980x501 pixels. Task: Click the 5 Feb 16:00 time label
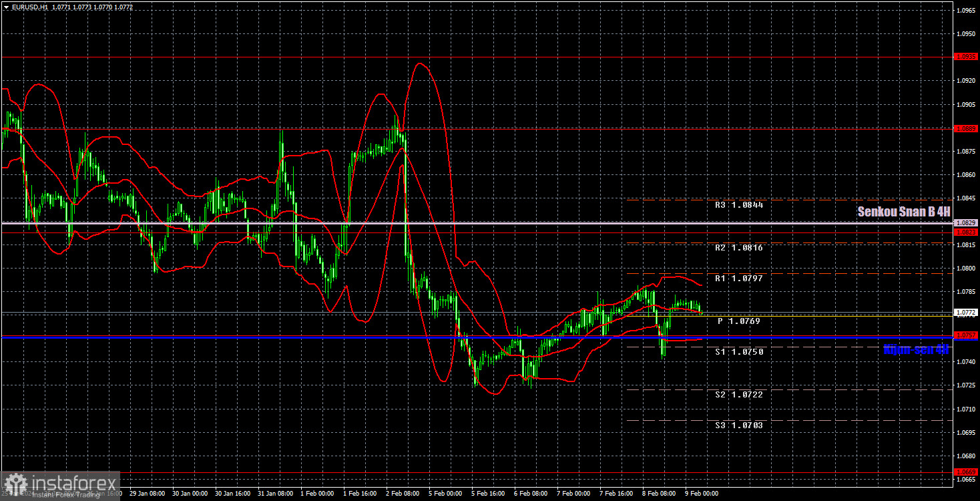(488, 494)
